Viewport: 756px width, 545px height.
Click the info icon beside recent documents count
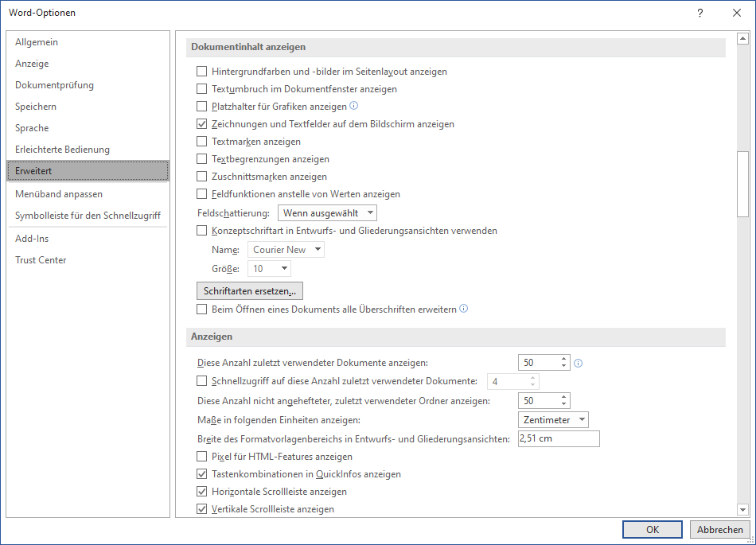(578, 364)
